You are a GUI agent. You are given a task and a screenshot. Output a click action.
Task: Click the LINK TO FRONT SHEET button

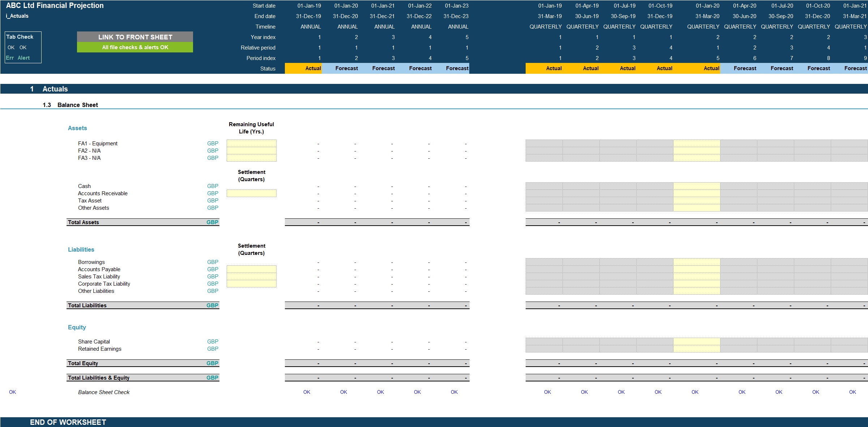coord(135,37)
